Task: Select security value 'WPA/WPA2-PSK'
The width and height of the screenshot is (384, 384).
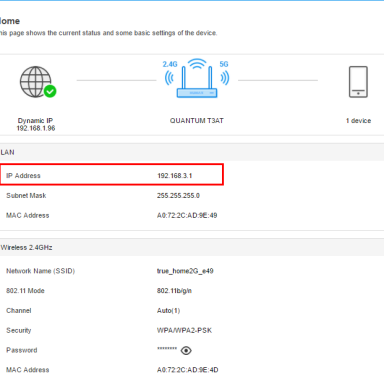Action: point(184,330)
